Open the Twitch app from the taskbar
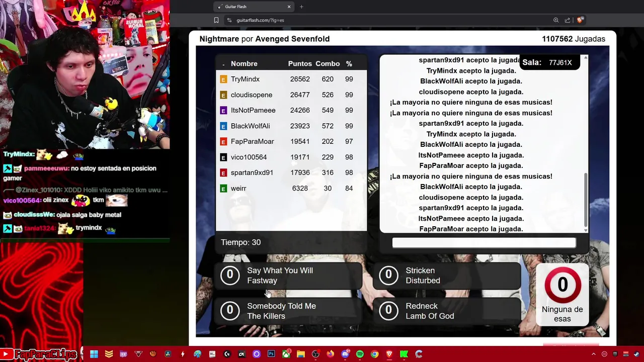The width and height of the screenshot is (644, 362). pos(124,354)
